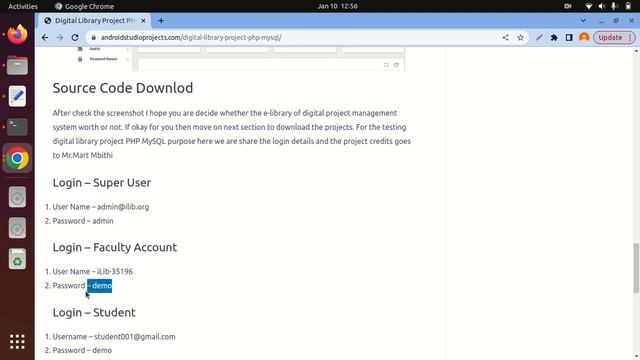640x360 pixels.
Task: Open a new browser tab
Action: point(161,20)
